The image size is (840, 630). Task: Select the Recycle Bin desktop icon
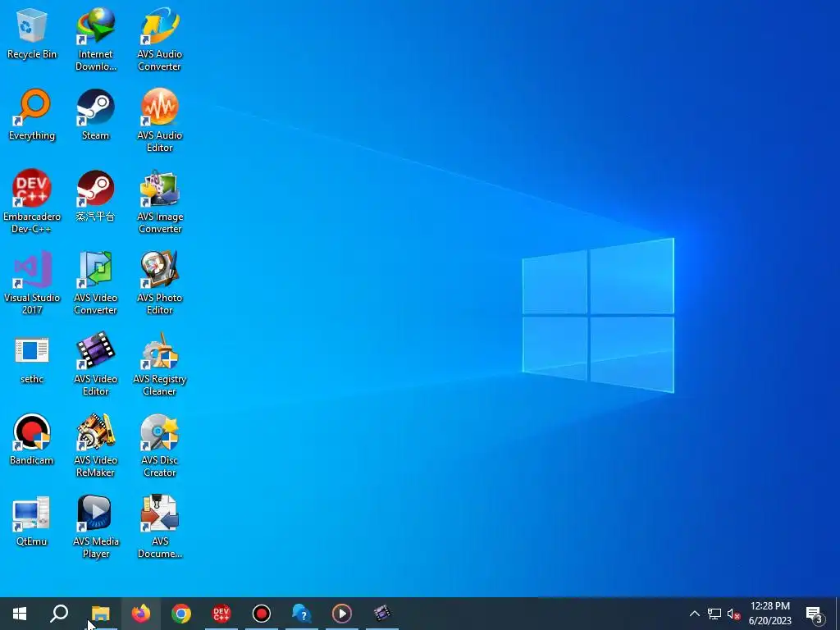(32, 33)
